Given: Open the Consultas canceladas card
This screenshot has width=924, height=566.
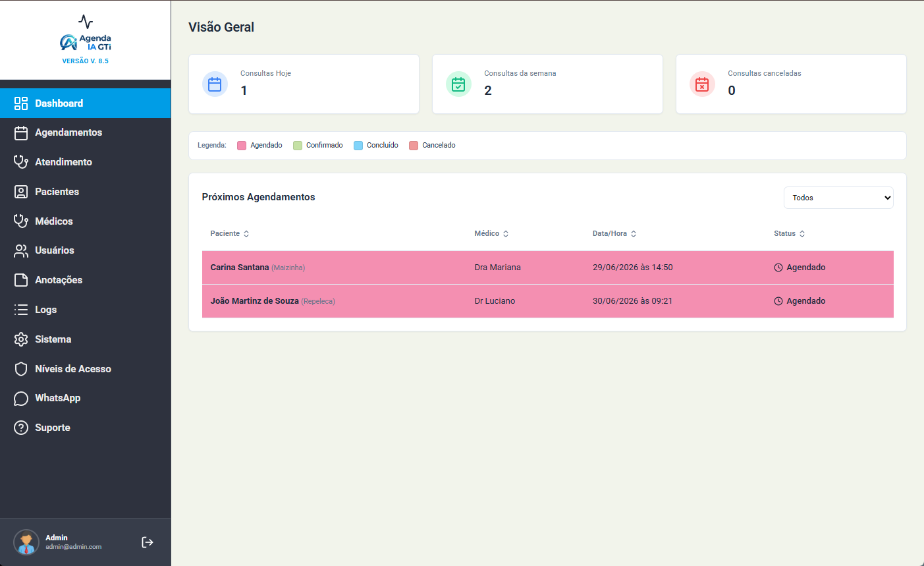Looking at the screenshot, I should click(x=791, y=84).
